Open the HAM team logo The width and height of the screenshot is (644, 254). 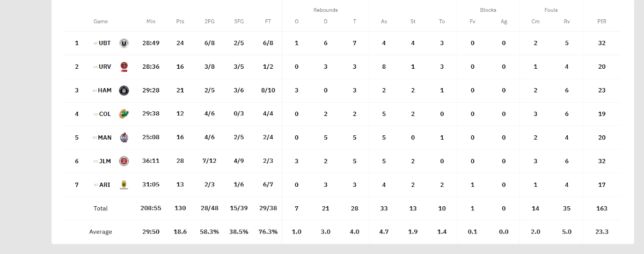[x=124, y=90]
